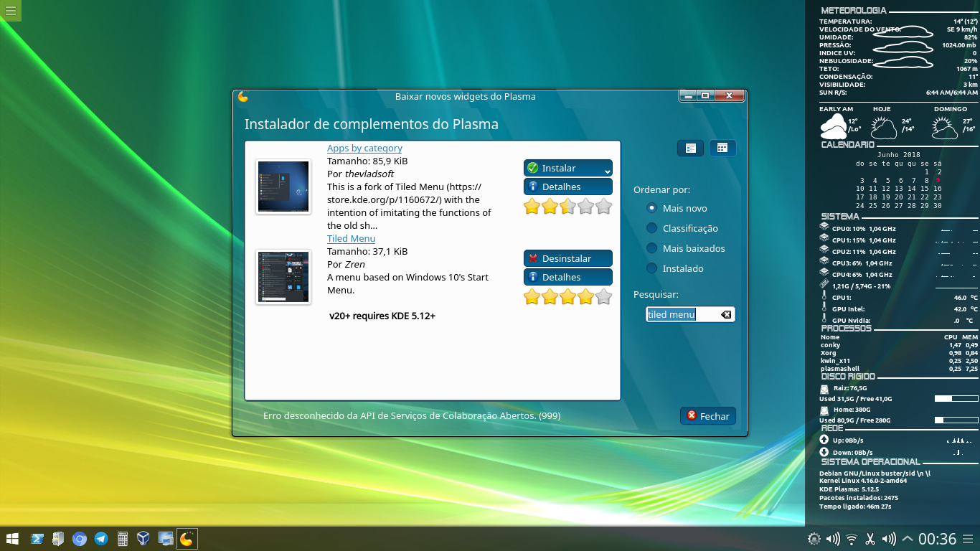
Task: Open the Wi-Fi network tray icon
Action: 852,539
